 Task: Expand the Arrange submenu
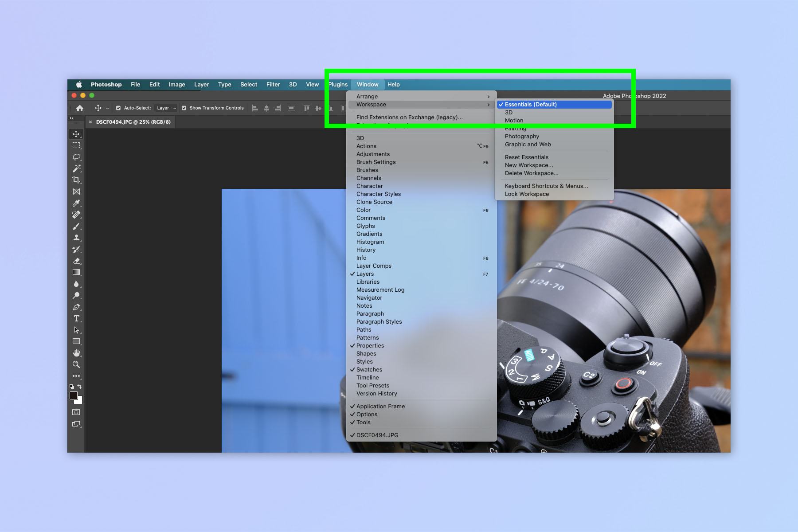click(421, 97)
